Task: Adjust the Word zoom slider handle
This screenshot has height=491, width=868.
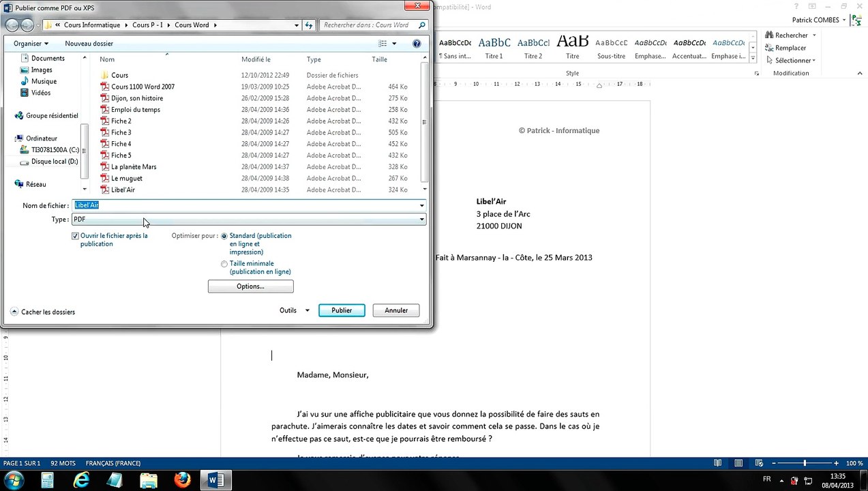Action: (x=805, y=463)
